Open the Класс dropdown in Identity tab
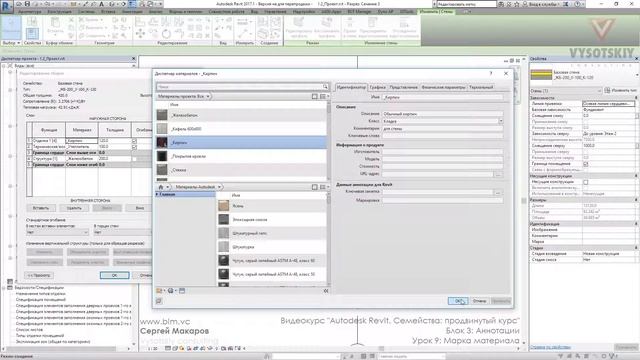This screenshot has height=360, width=640. (x=500, y=121)
